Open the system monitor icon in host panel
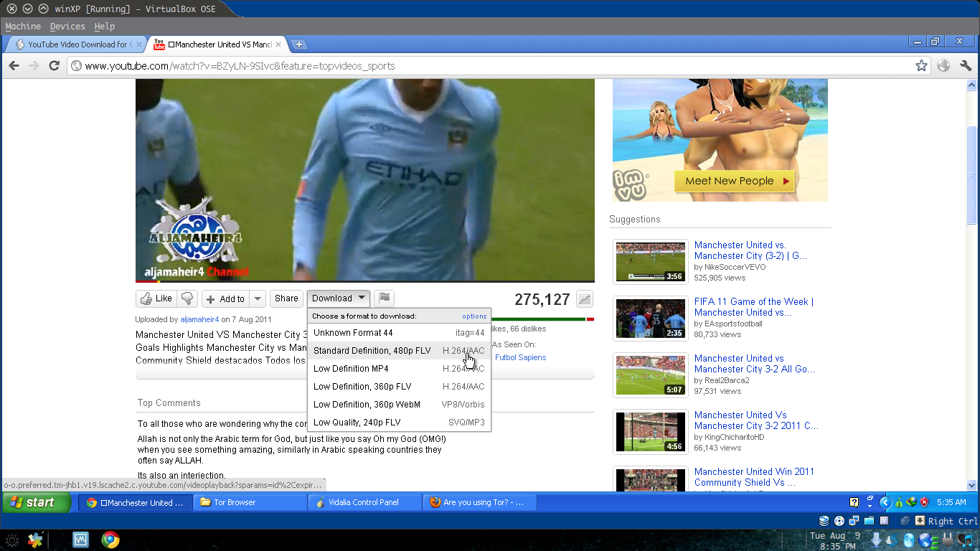This screenshot has height=551, width=980. coord(80,540)
